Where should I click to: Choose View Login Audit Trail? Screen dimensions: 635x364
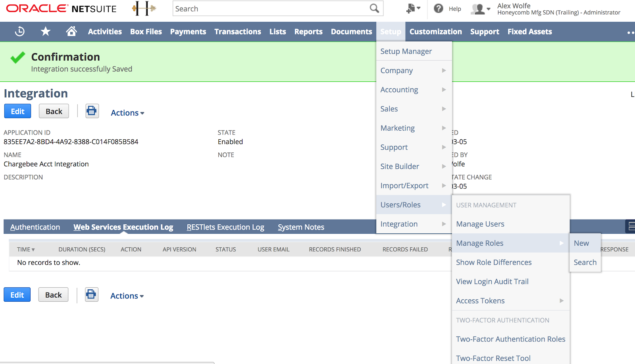[510, 281]
